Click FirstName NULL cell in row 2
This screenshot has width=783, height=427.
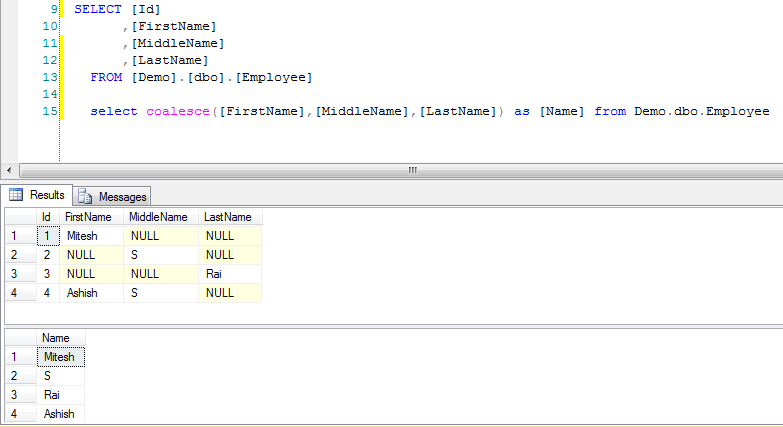pos(91,255)
